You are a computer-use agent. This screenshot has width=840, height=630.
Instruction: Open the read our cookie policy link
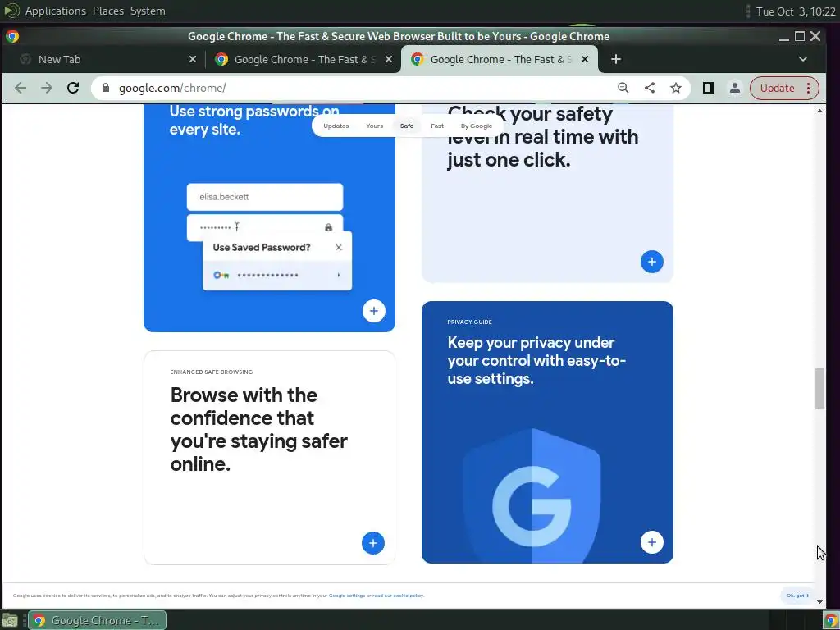pos(398,596)
